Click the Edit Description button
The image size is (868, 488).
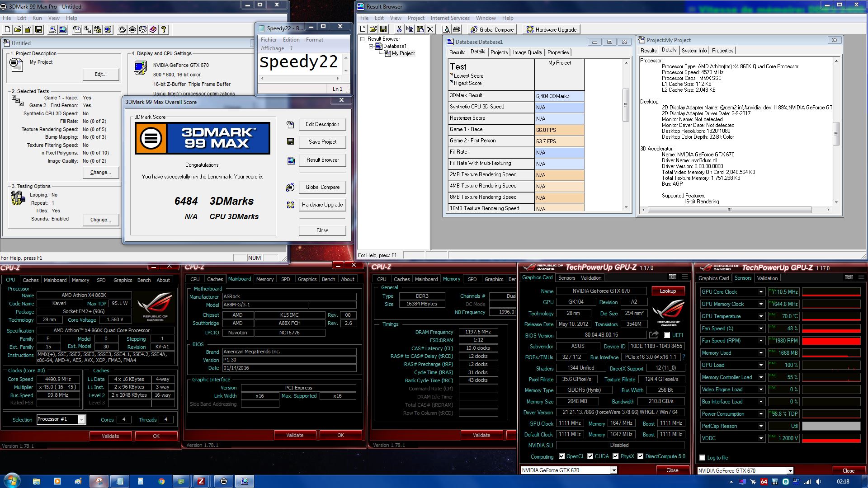(x=322, y=124)
